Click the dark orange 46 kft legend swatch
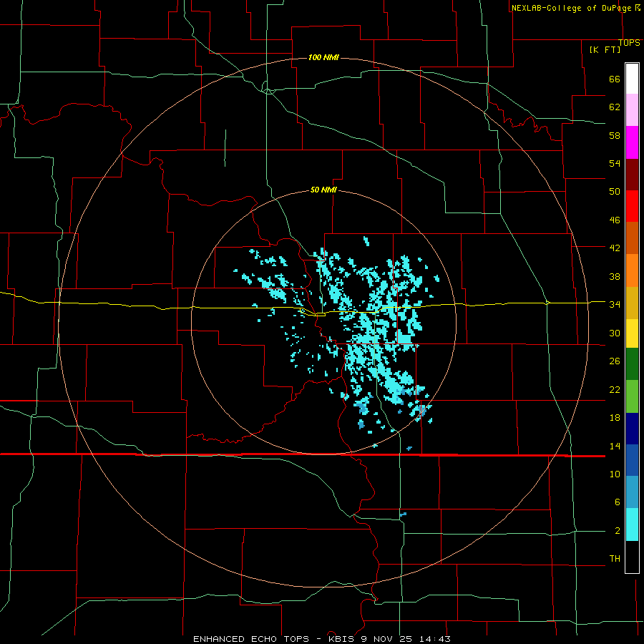644x644 pixels. coord(632,238)
